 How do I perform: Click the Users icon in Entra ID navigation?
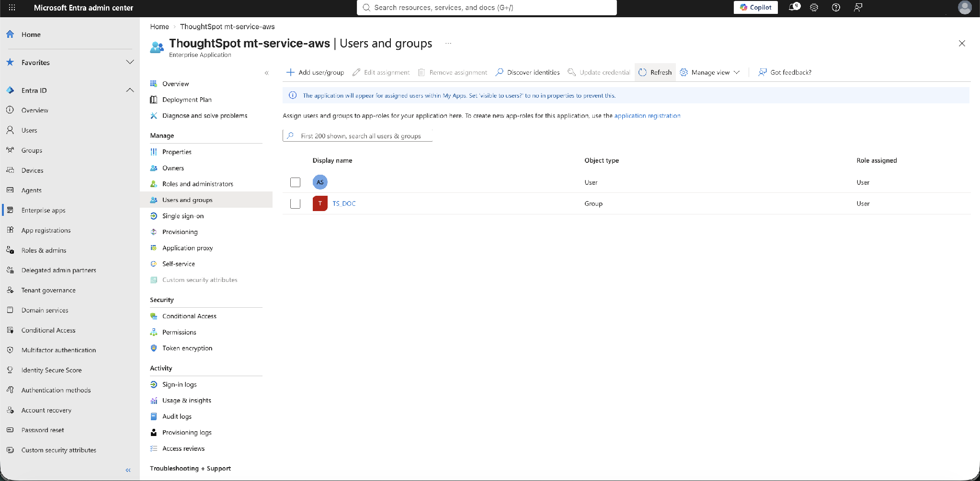coord(10,130)
